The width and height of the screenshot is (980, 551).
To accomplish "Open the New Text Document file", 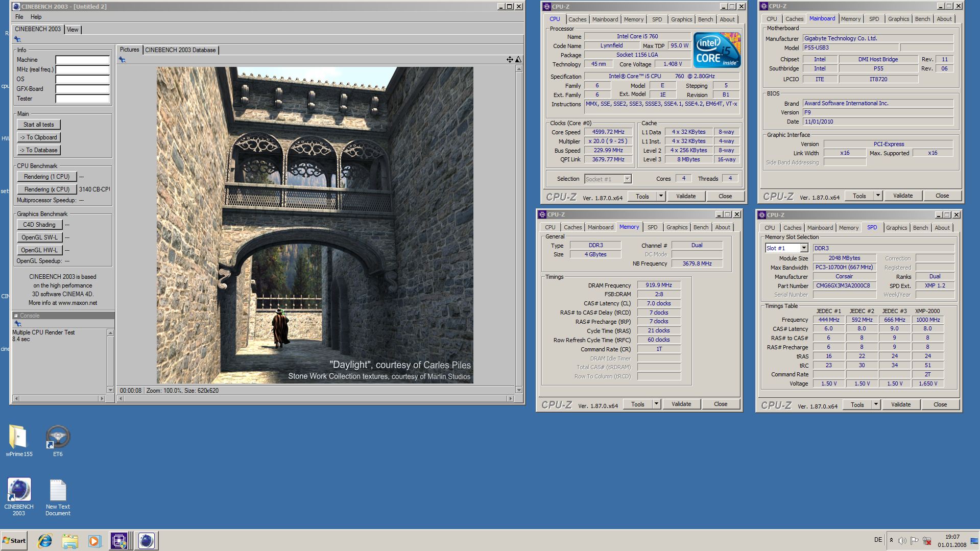I will tap(58, 497).
